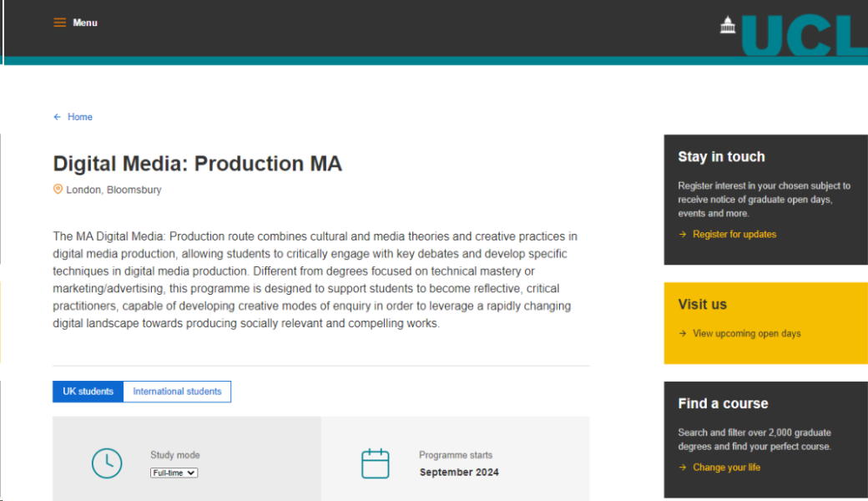Click the arrow beside View upcoming open days
Screen dimensions: 868x501
(683, 334)
